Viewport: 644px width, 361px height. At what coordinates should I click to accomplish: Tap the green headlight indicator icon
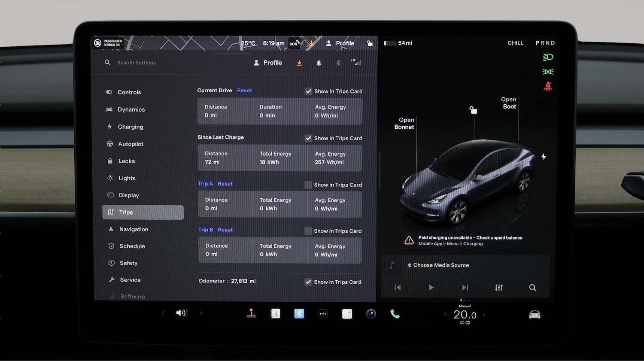(x=548, y=57)
